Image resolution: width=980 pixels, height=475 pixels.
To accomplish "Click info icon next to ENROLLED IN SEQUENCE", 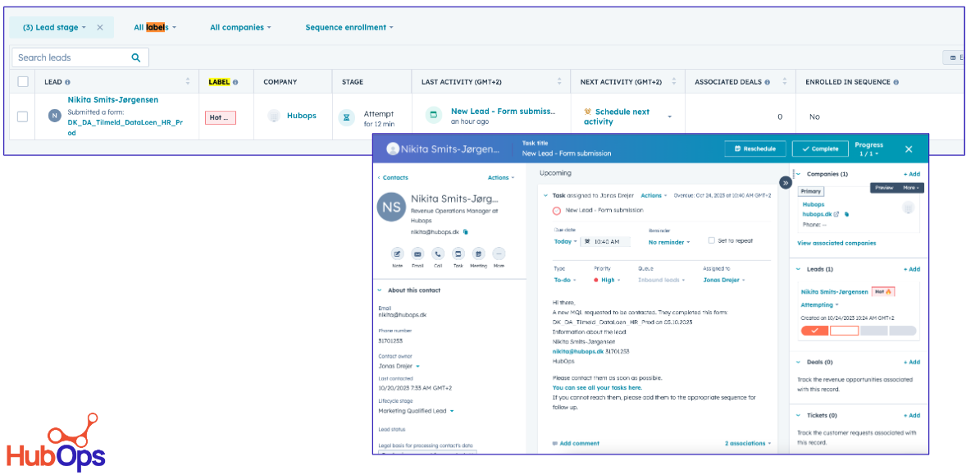I will click(x=896, y=82).
